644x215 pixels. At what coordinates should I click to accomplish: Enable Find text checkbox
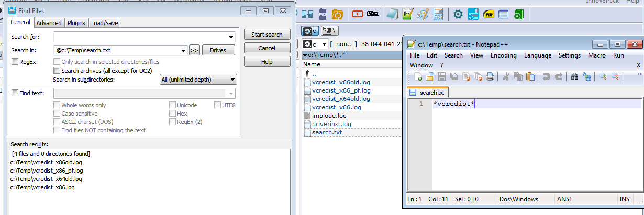[x=15, y=93]
